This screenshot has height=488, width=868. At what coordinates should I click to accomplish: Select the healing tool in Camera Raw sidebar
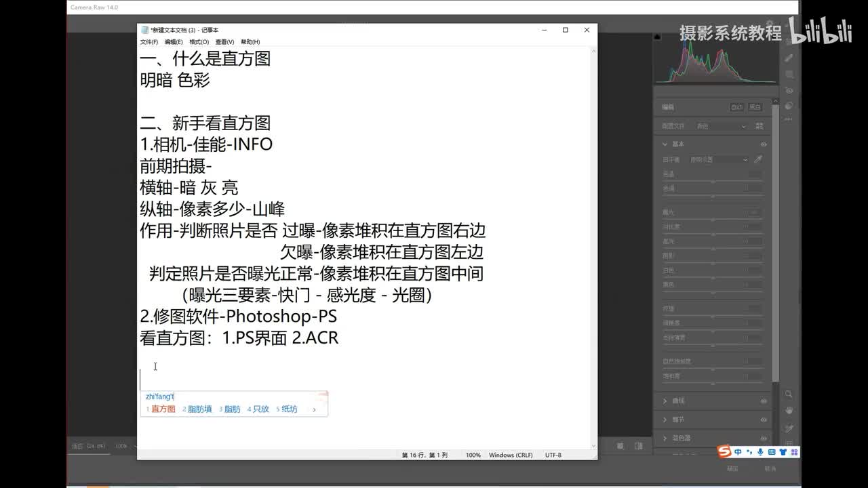pos(789,59)
